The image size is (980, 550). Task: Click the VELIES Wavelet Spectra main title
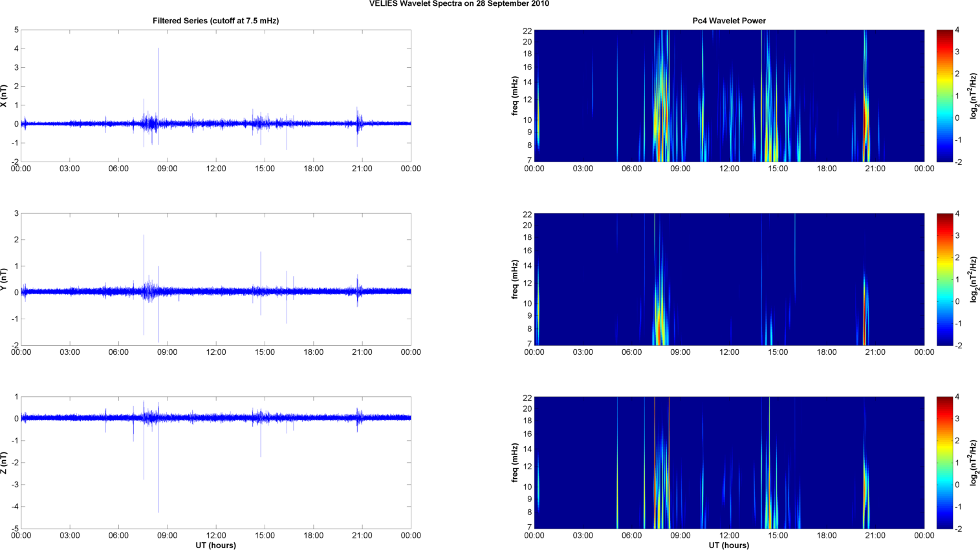pyautogui.click(x=459, y=4)
